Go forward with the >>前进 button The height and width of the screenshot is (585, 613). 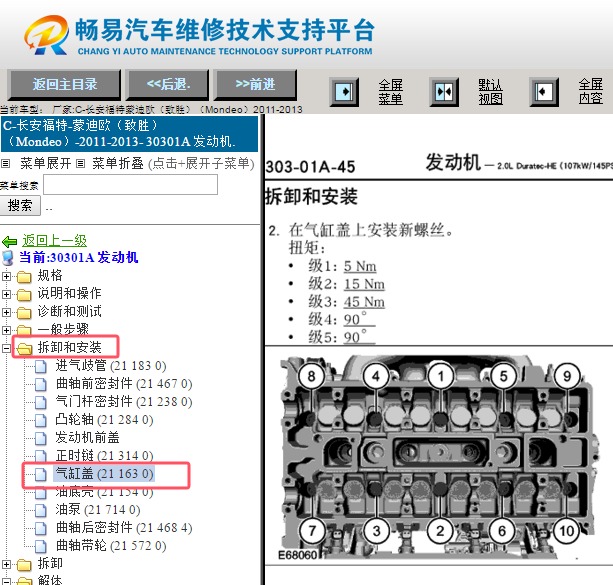255,84
